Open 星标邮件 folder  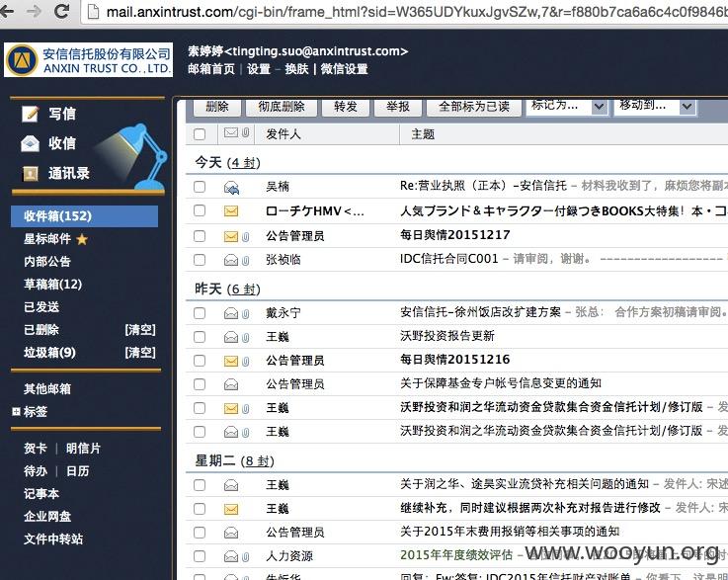[x=47, y=239]
